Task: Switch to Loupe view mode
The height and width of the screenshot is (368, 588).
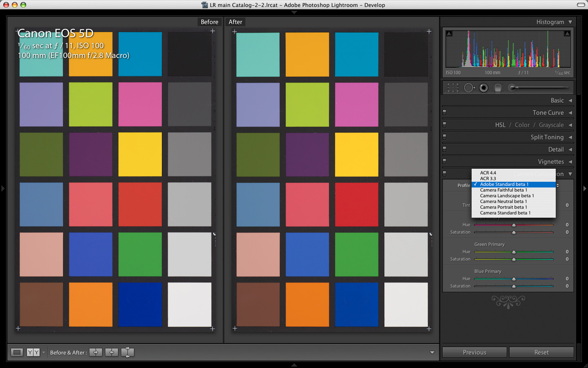Action: pyautogui.click(x=17, y=352)
